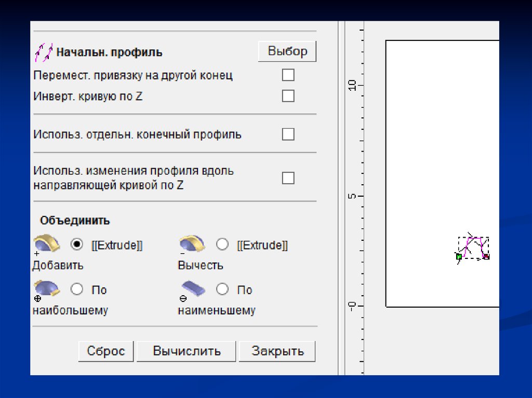Click the green start node in preview
Image resolution: width=532 pixels, height=398 pixels.
pyautogui.click(x=459, y=257)
